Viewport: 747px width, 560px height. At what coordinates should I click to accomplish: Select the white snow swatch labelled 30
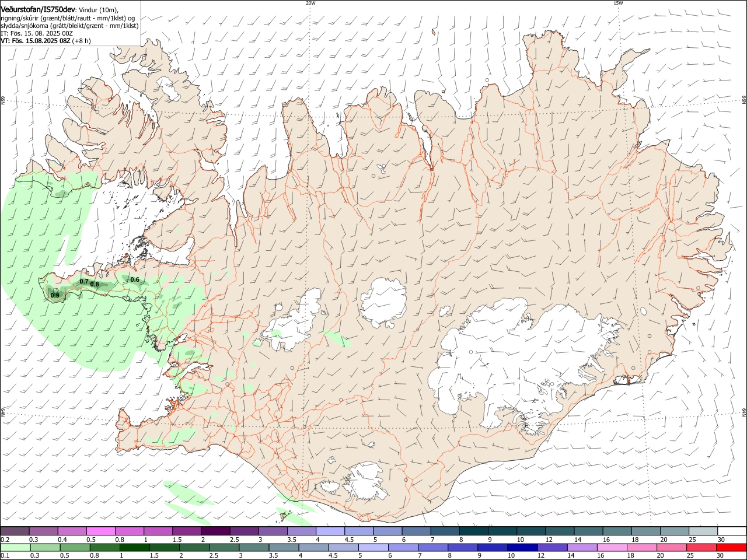click(732, 531)
